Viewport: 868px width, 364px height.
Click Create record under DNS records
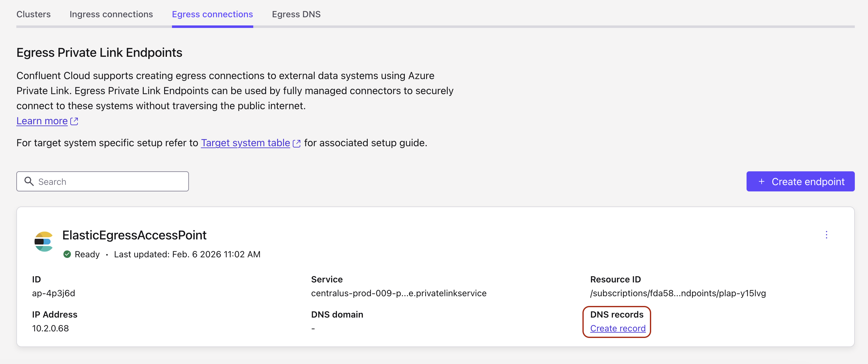pos(617,328)
